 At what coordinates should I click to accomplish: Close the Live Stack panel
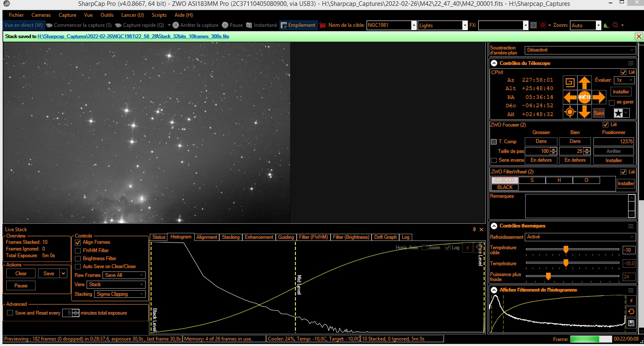(481, 230)
